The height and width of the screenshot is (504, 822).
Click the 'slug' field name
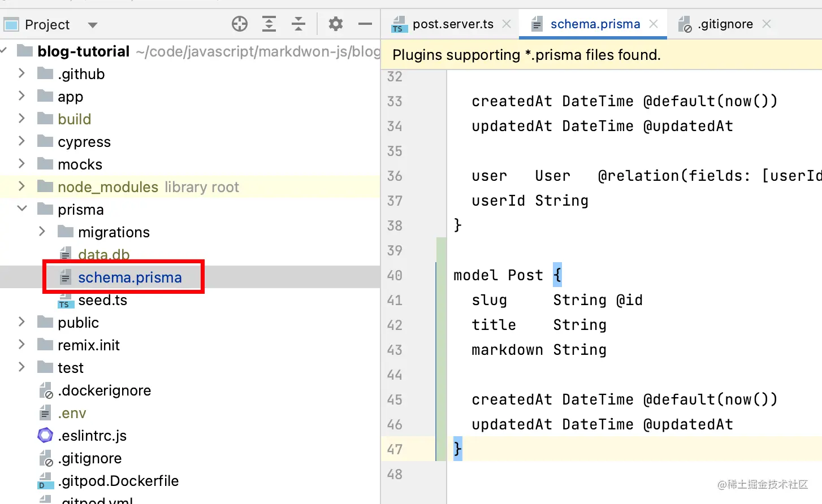click(x=490, y=300)
